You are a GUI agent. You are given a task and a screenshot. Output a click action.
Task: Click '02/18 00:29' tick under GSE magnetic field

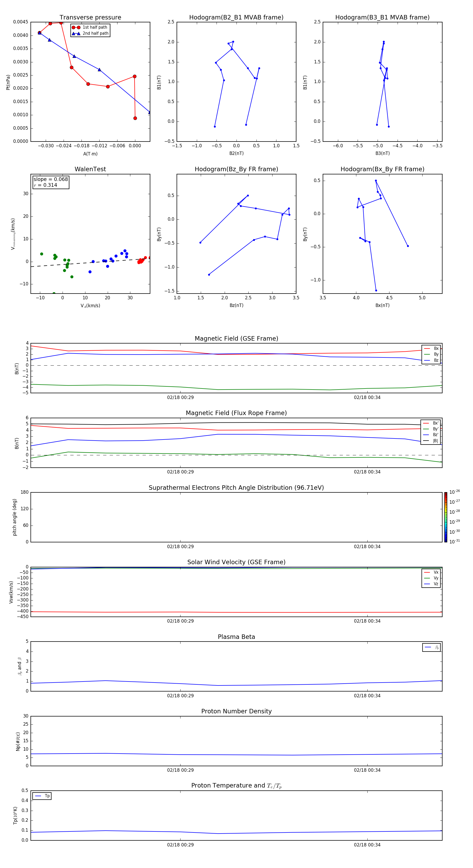click(x=181, y=398)
